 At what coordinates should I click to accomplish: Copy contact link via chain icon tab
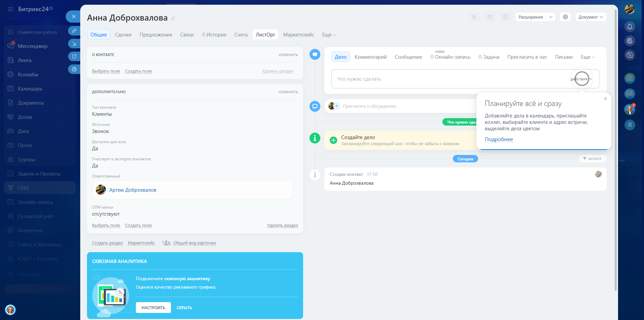coord(74,31)
